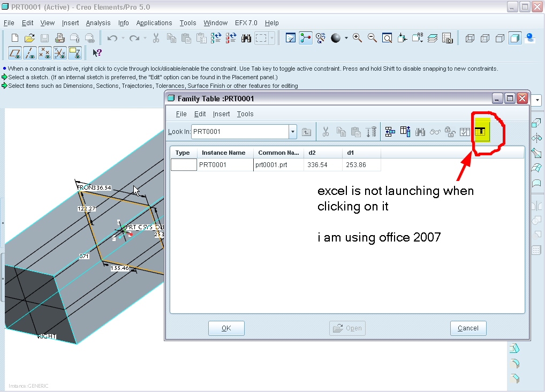Image resolution: width=545 pixels, height=392 pixels.
Task: Click the Redo arrow icon
Action: click(134, 38)
